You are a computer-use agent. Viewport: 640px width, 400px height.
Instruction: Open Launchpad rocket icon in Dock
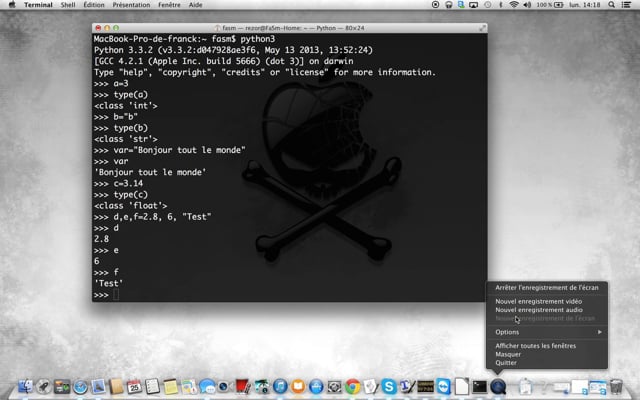click(x=44, y=386)
